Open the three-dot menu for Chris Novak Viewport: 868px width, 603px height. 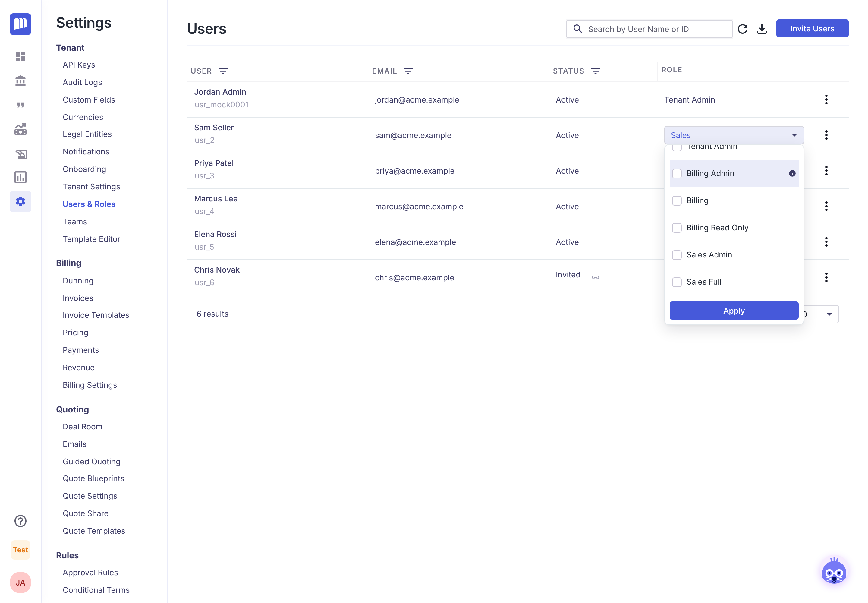click(x=826, y=277)
